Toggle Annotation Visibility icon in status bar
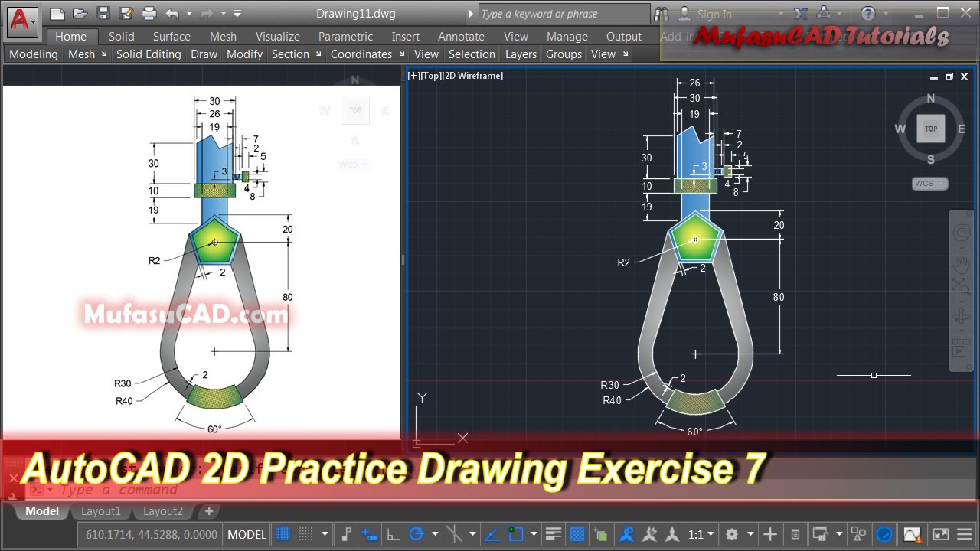 (x=626, y=534)
